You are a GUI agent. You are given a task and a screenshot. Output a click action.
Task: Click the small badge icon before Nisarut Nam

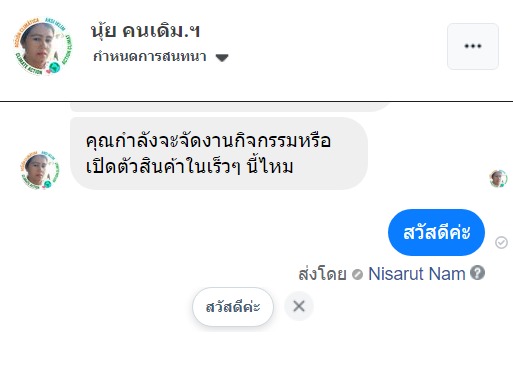point(357,274)
